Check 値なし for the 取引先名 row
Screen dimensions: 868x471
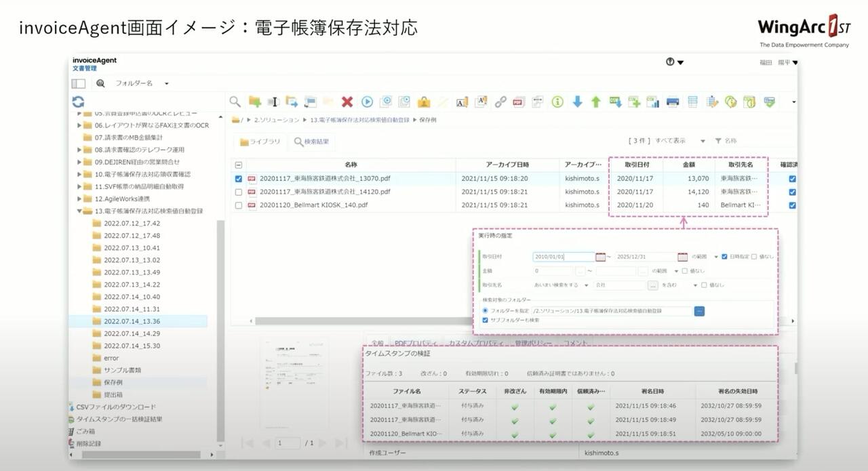(704, 285)
